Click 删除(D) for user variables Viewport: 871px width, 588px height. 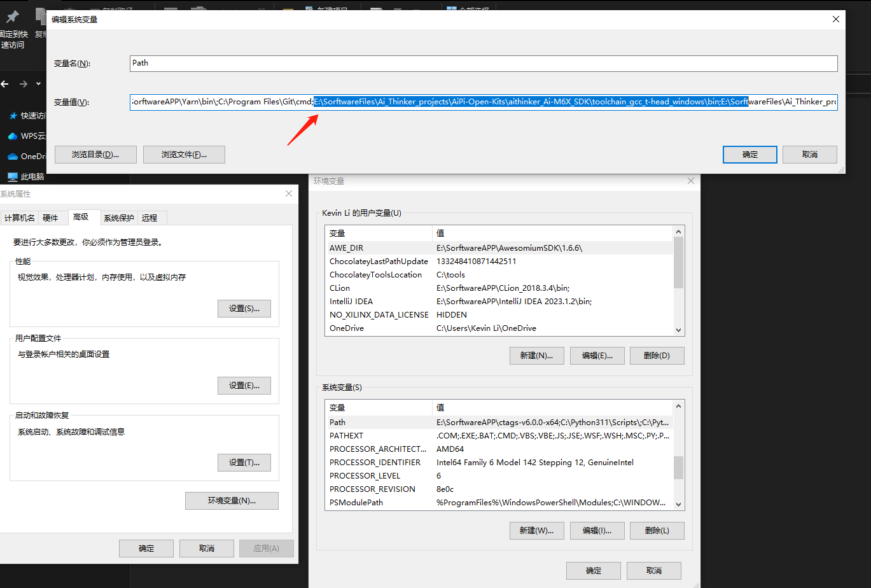click(x=657, y=356)
